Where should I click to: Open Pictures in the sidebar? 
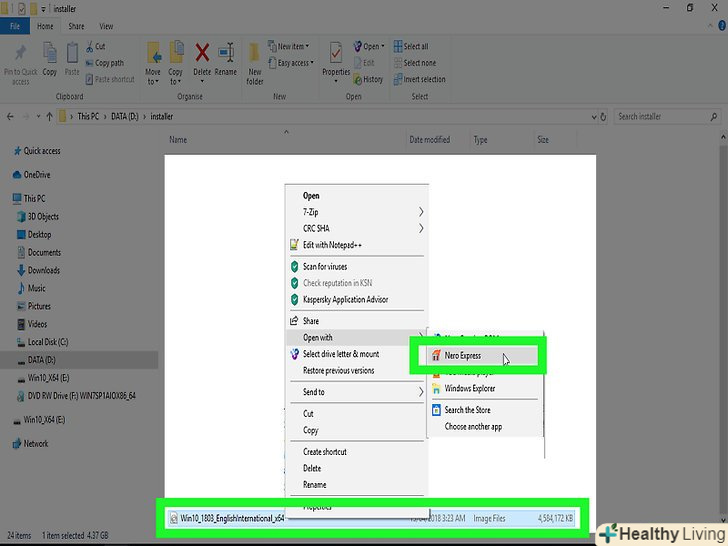pos(33,306)
